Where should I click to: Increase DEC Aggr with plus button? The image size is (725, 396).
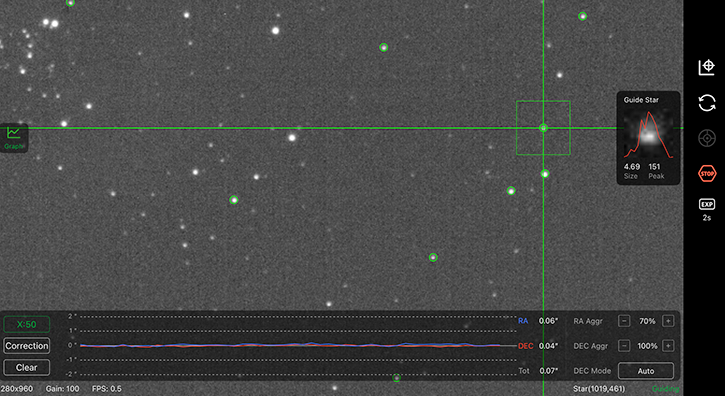pyautogui.click(x=668, y=346)
